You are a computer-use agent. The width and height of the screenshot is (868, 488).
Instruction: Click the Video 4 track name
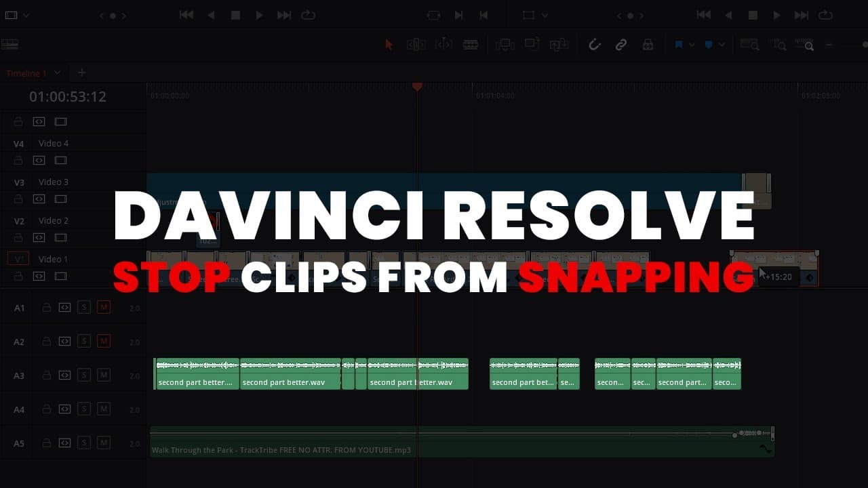coord(54,144)
